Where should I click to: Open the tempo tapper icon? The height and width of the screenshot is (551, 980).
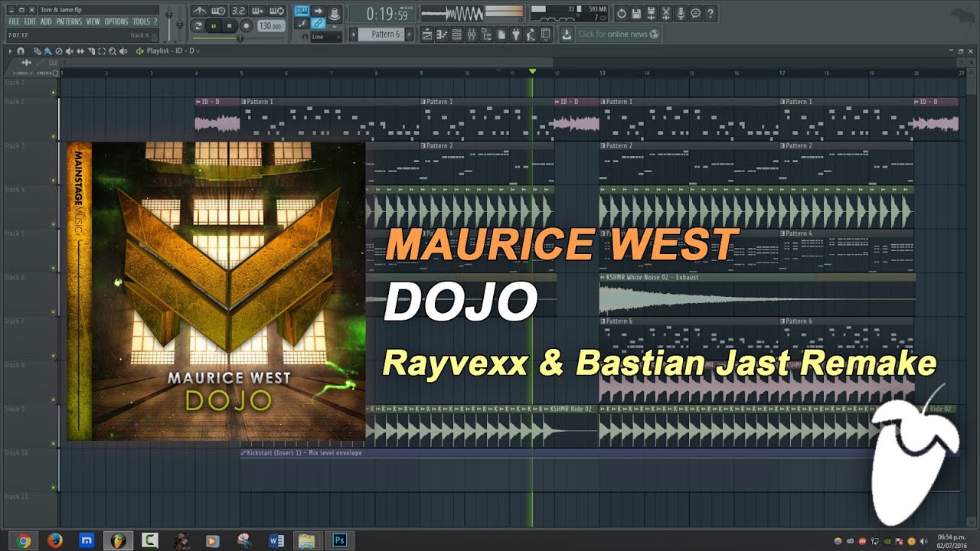pos(531,34)
